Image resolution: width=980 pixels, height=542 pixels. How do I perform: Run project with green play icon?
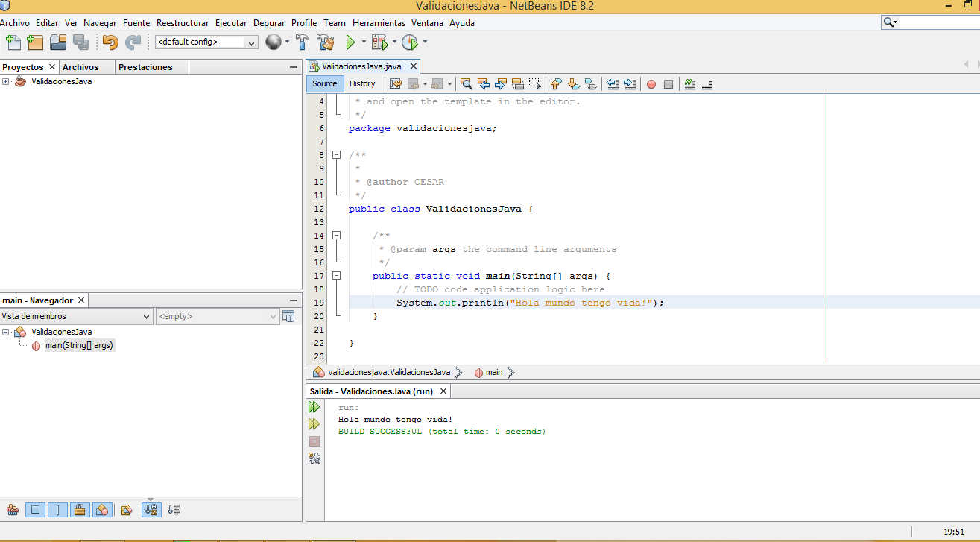350,42
